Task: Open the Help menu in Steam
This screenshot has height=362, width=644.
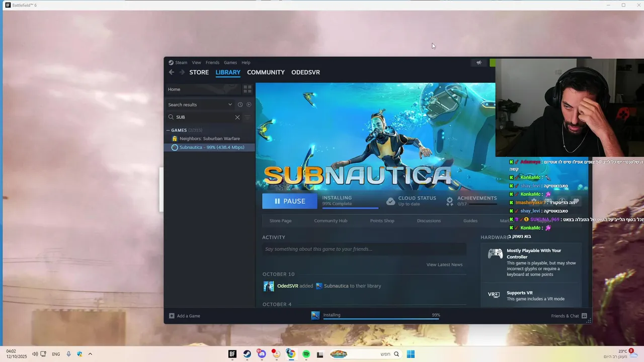Action: (x=246, y=62)
